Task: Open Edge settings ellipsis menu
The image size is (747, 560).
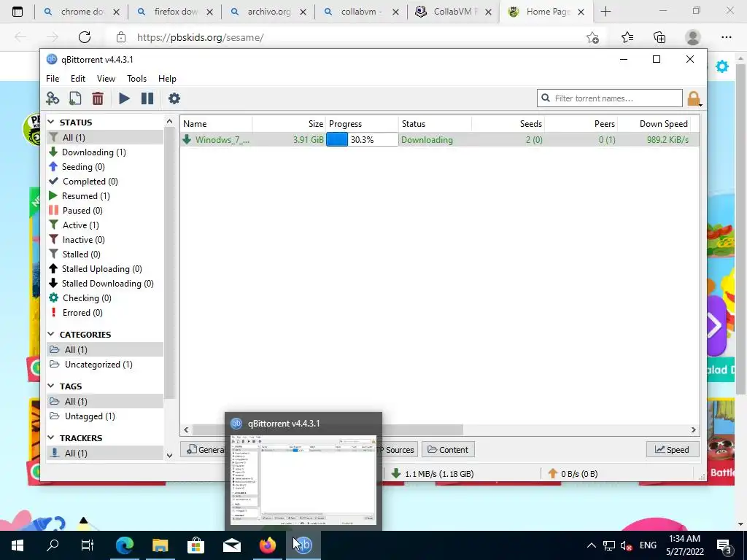Action: tap(726, 37)
